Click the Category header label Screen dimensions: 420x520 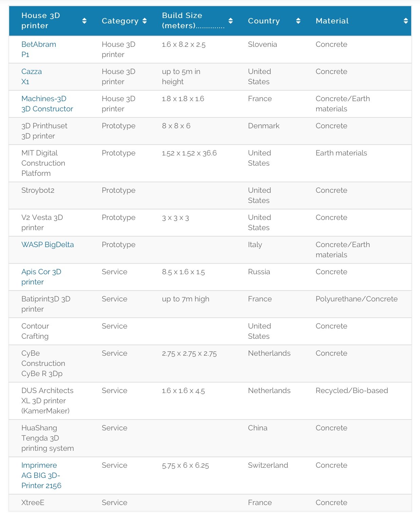tap(120, 21)
